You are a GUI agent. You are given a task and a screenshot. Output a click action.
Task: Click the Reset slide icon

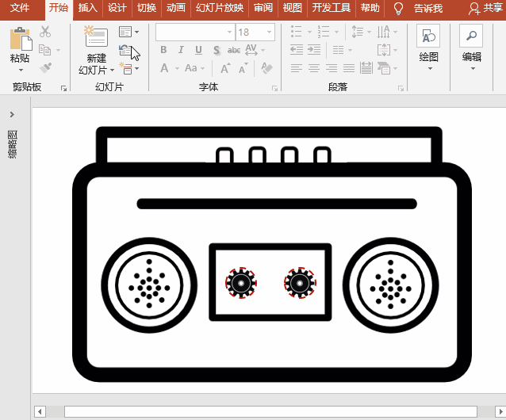click(126, 50)
